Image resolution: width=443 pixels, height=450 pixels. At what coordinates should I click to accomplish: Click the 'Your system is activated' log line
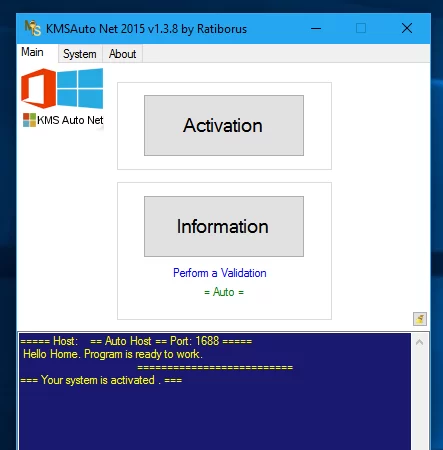click(101, 380)
